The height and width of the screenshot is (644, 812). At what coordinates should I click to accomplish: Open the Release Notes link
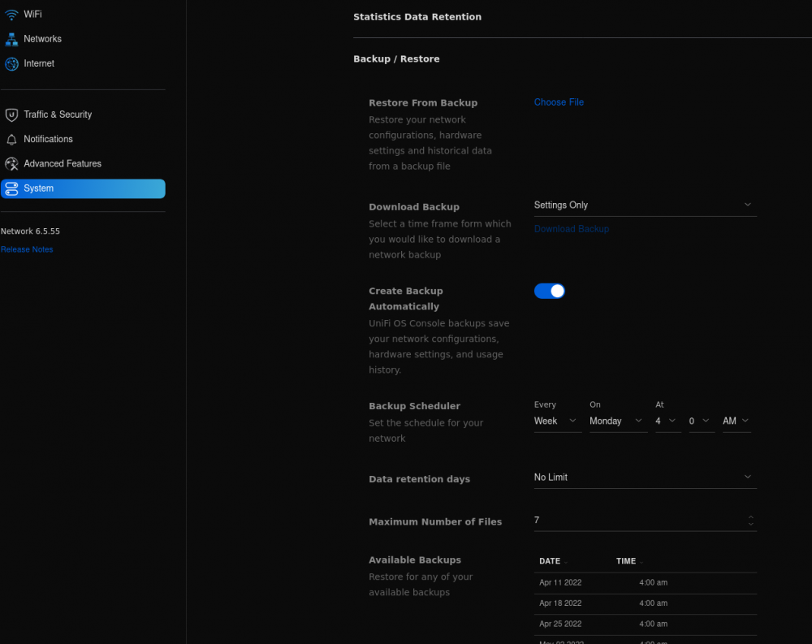27,250
